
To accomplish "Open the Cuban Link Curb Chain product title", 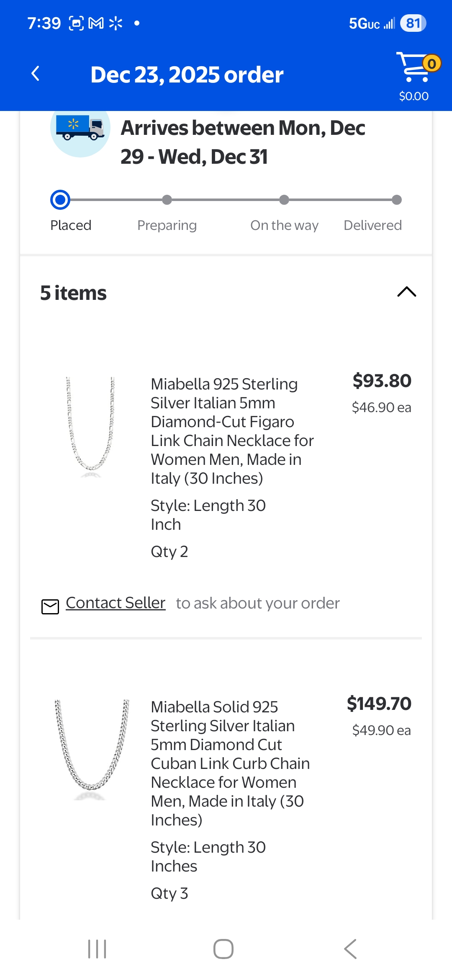I will pyautogui.click(x=230, y=763).
